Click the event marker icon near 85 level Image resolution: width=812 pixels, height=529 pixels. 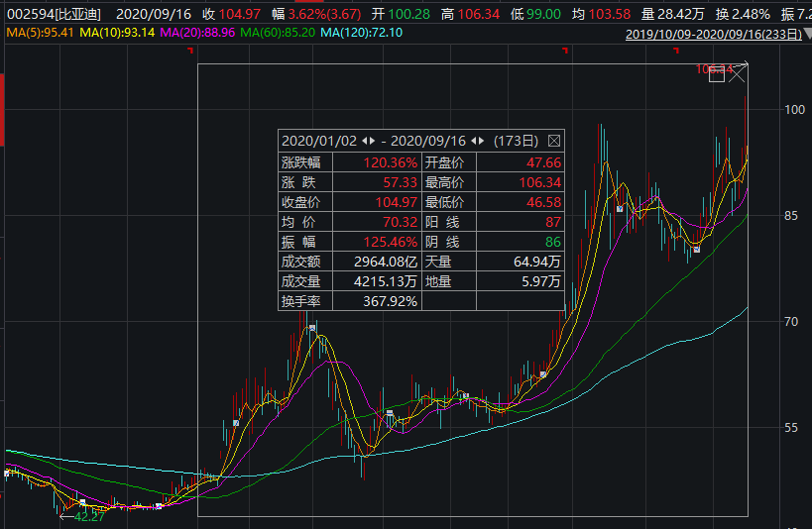click(620, 209)
